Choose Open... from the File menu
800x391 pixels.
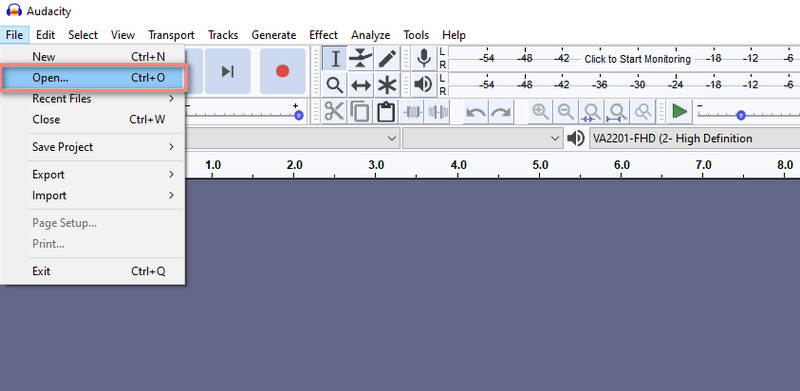[x=92, y=78]
